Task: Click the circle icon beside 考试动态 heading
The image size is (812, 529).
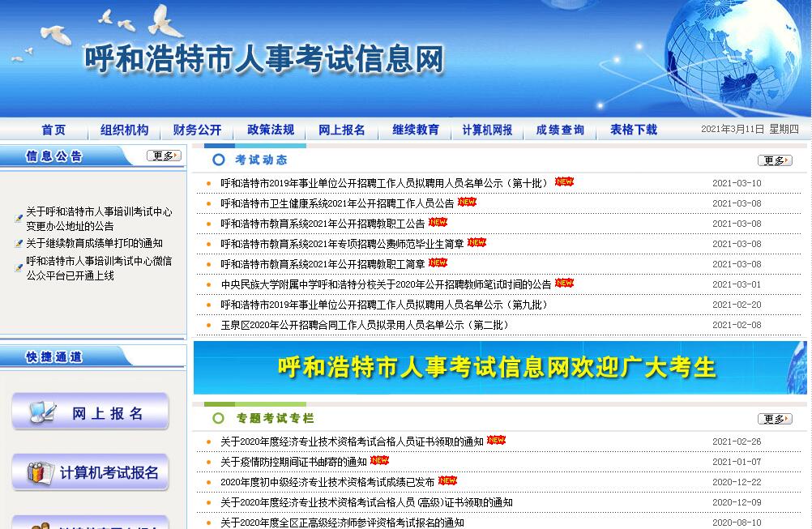Action: point(219,160)
